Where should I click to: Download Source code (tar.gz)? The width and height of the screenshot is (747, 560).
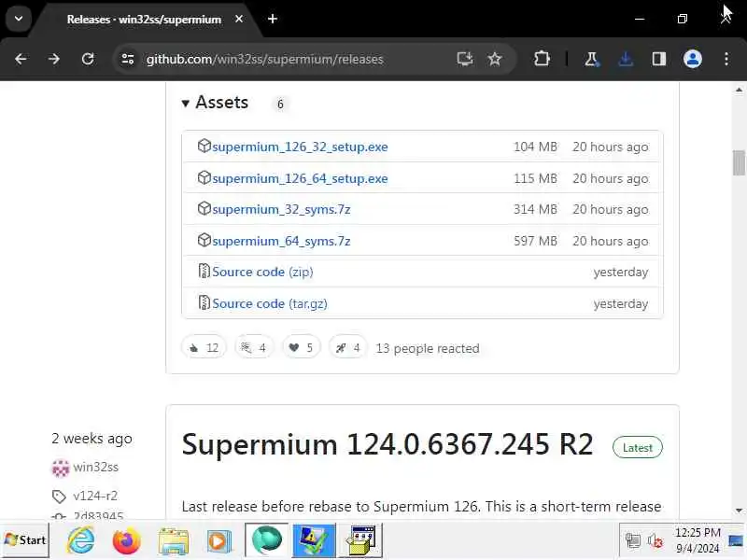click(x=270, y=303)
